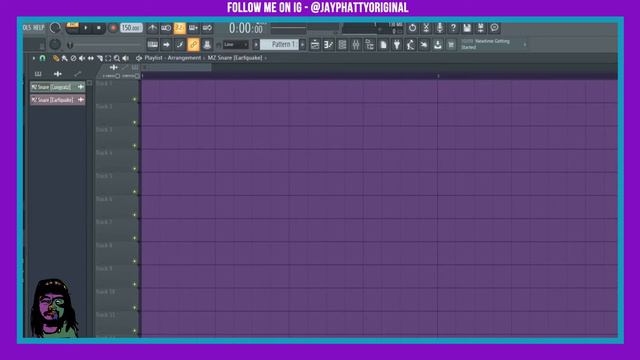Toggle auto scrolling arrow icon

166,44
